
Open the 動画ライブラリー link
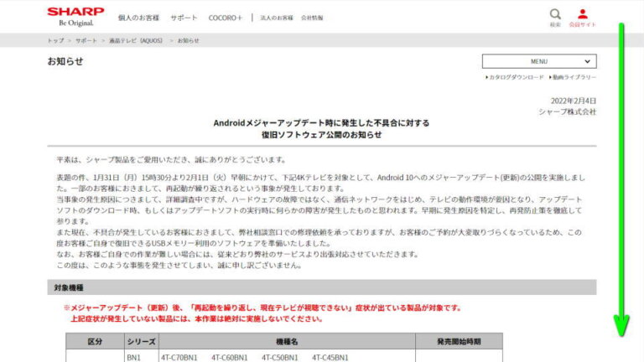(574, 77)
